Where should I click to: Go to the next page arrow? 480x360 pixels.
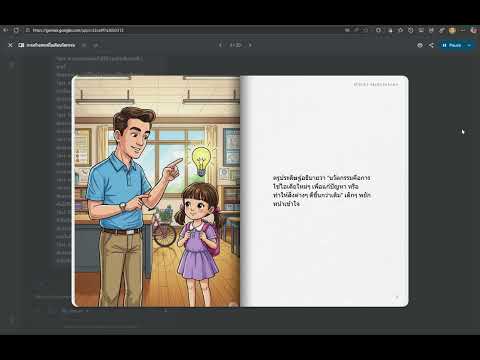tap(250, 45)
